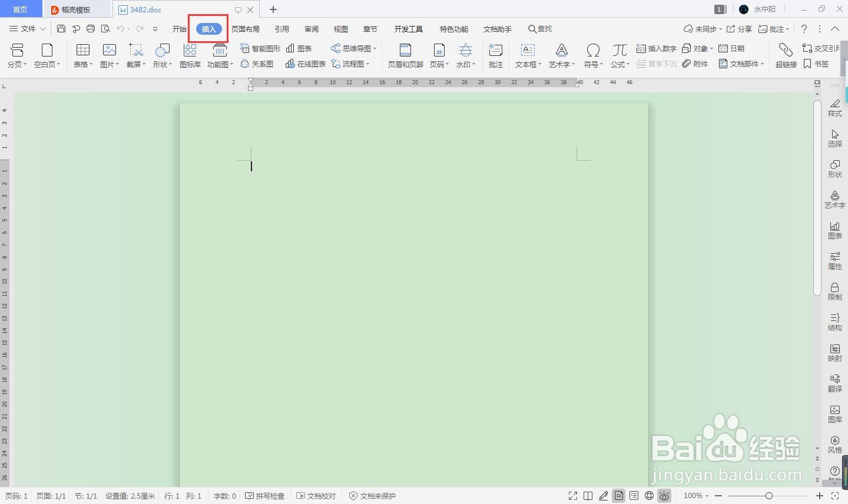This screenshot has height=504, width=848.
Task: Switch to the 开始 ribbon tab
Action: 180,29
